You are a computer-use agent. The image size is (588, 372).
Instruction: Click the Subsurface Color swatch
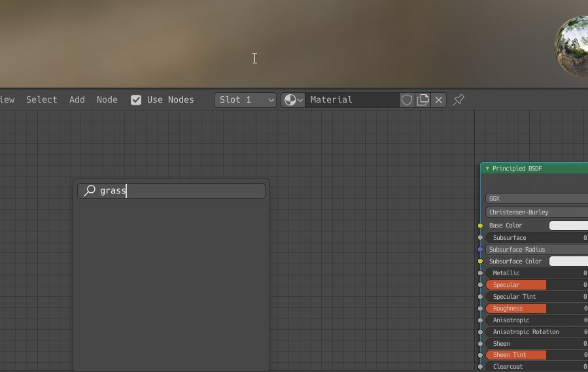click(568, 262)
